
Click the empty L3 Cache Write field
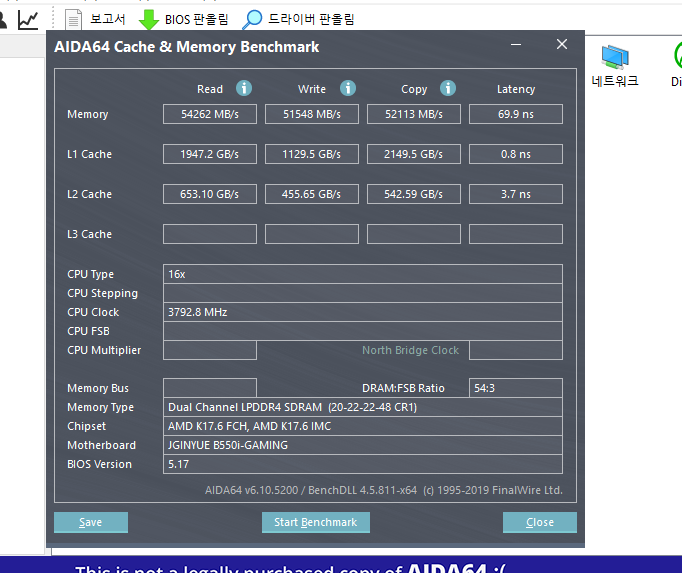[x=312, y=234]
